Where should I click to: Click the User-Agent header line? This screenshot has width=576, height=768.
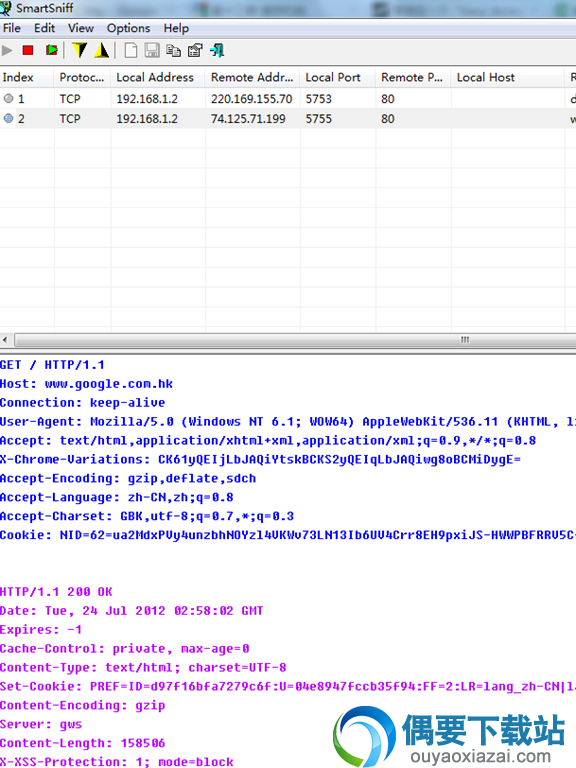click(288, 422)
